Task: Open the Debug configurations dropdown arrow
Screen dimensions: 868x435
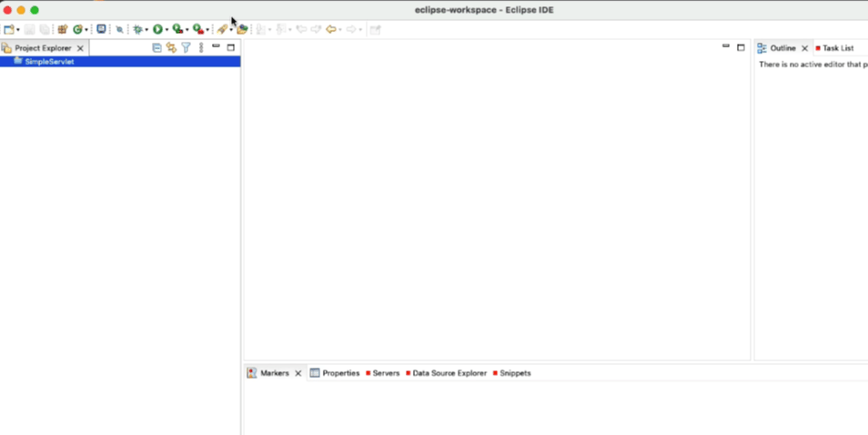Action: [x=146, y=30]
